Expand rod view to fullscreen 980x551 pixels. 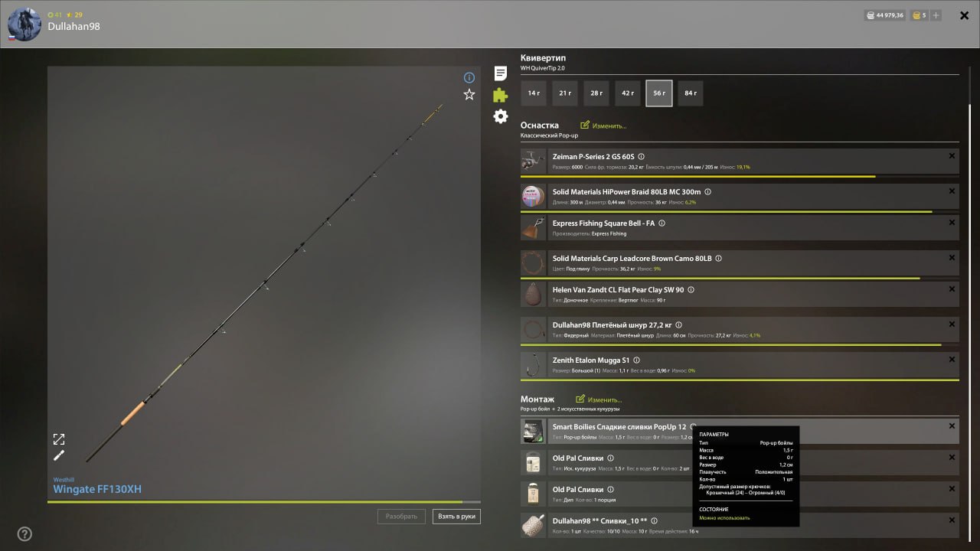(x=59, y=439)
